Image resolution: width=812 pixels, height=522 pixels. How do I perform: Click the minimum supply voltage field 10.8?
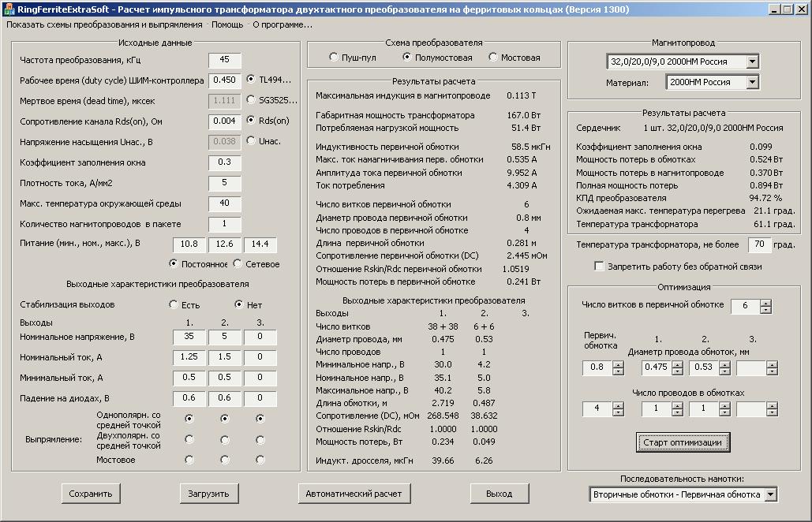tap(189, 244)
